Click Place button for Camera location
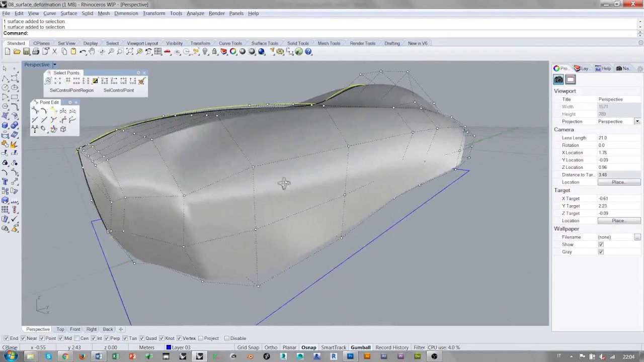Screen dimensions: 644x362 [x=618, y=183]
